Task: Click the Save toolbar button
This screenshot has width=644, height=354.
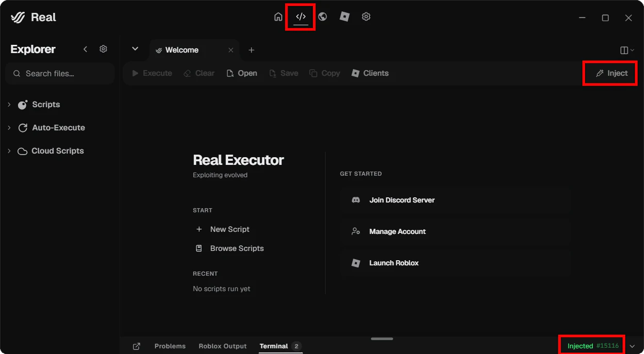Action: point(283,73)
